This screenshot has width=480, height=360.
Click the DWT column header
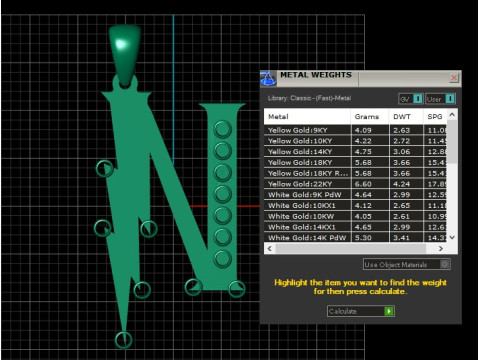pos(406,117)
